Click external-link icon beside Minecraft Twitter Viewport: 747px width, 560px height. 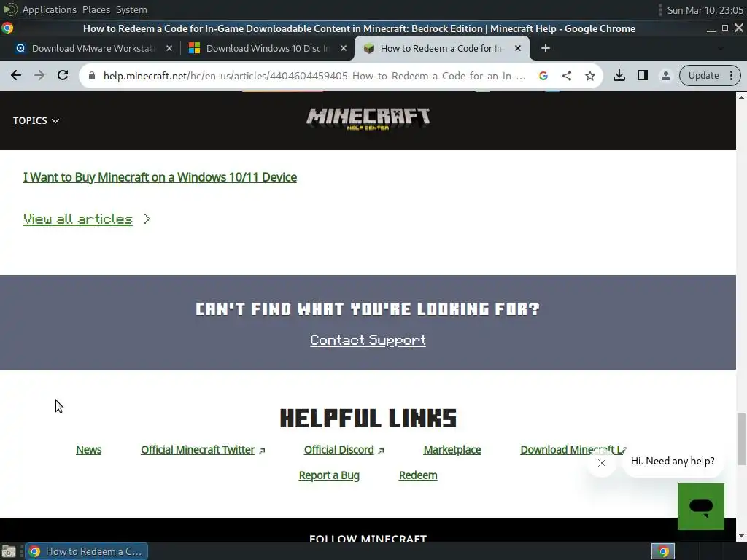262,451
